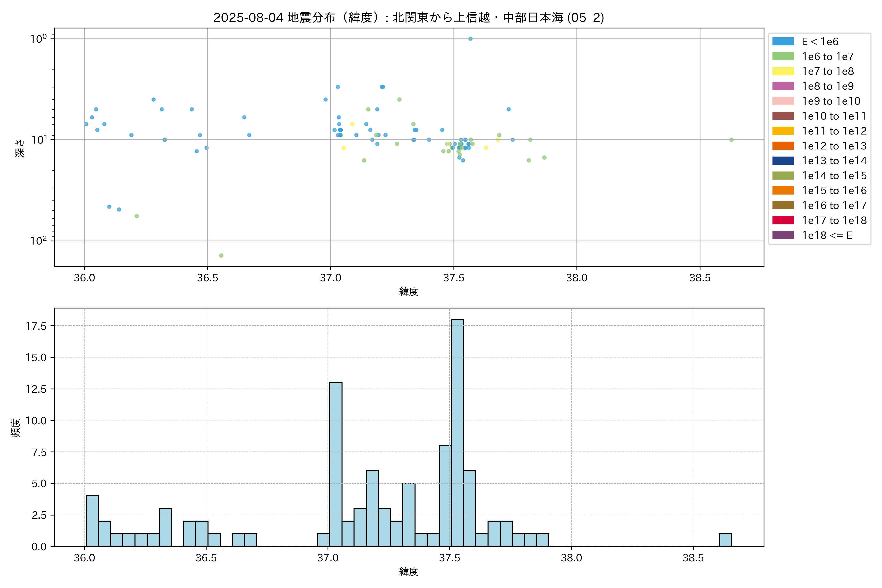Image resolution: width=882 pixels, height=588 pixels.
Task: Click the isolated histogram bar near 38.6
Action: tap(725, 540)
